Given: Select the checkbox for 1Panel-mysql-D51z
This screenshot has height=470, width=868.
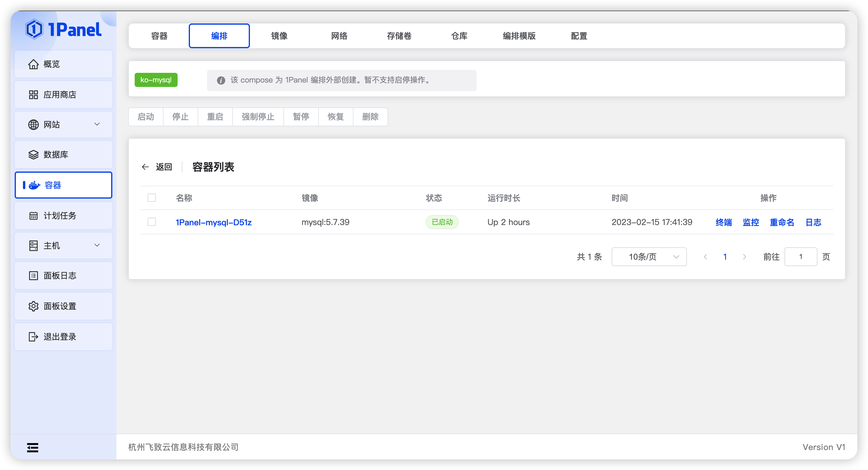Looking at the screenshot, I should 152,222.
